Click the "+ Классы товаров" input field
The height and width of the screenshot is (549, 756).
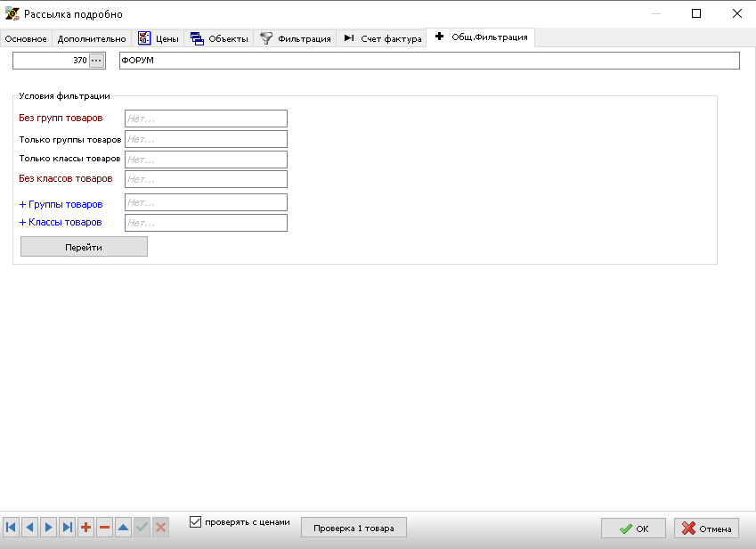coord(206,223)
